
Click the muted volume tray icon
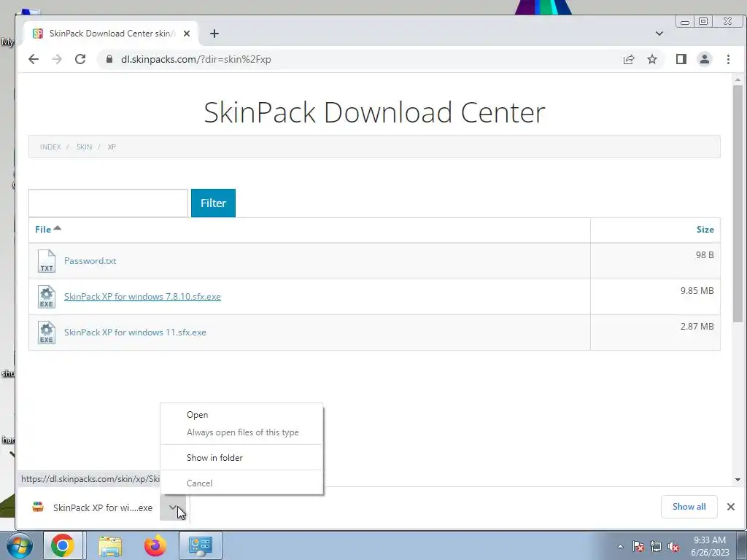[673, 546]
